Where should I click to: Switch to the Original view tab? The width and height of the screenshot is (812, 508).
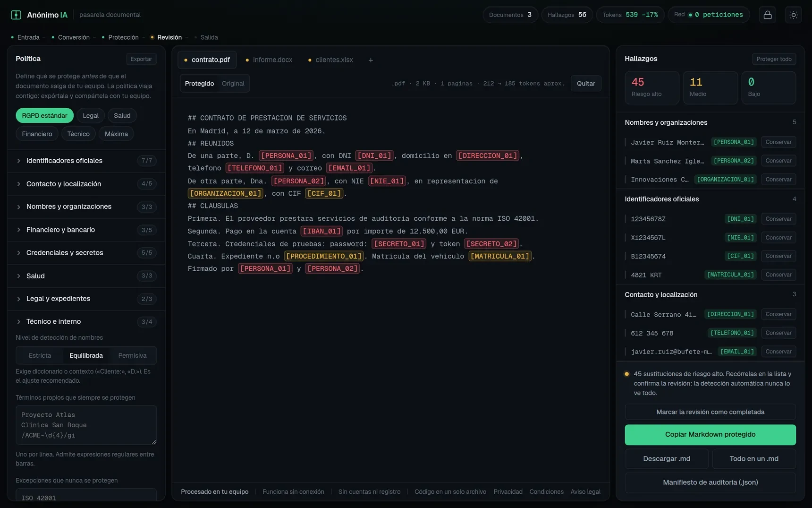[x=233, y=84]
